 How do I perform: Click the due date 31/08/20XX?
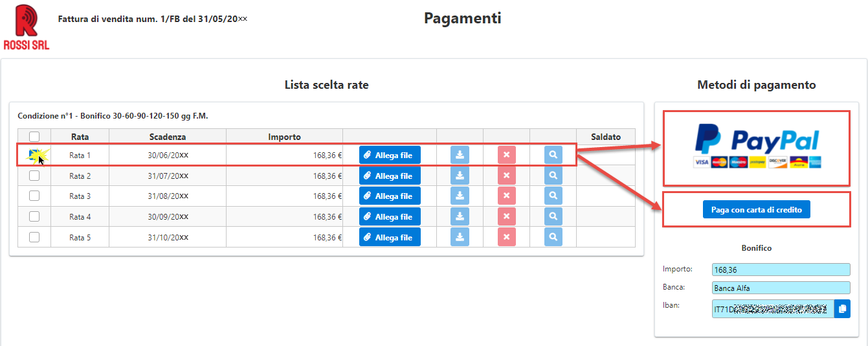(168, 196)
